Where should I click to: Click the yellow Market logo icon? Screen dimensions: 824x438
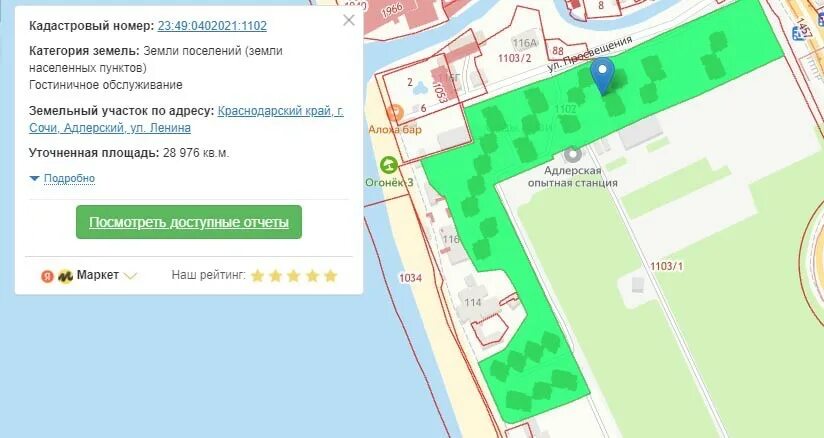(65, 276)
